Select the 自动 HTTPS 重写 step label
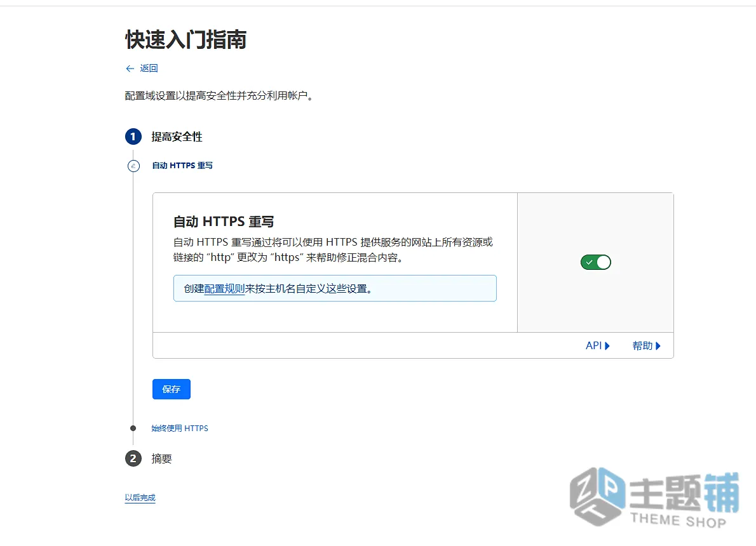Screen dimensions: 756x546 coord(182,165)
